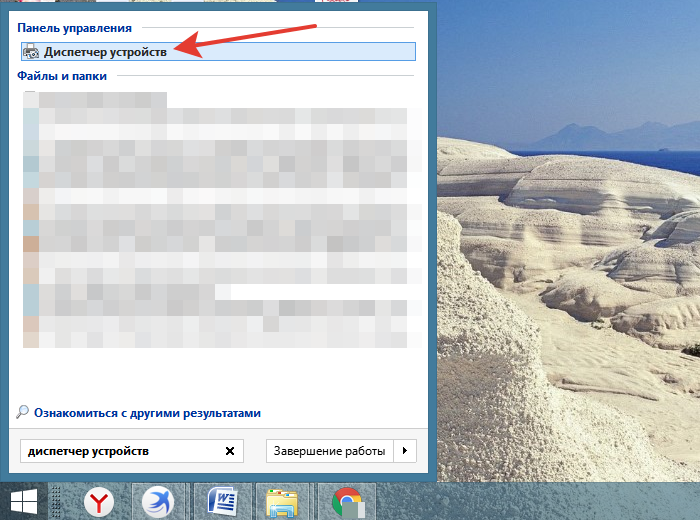Expand the shutdown options arrow

405,451
